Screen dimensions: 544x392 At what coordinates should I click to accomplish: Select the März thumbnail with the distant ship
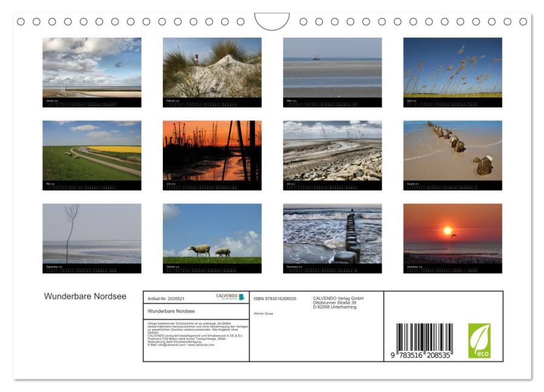tap(332, 73)
